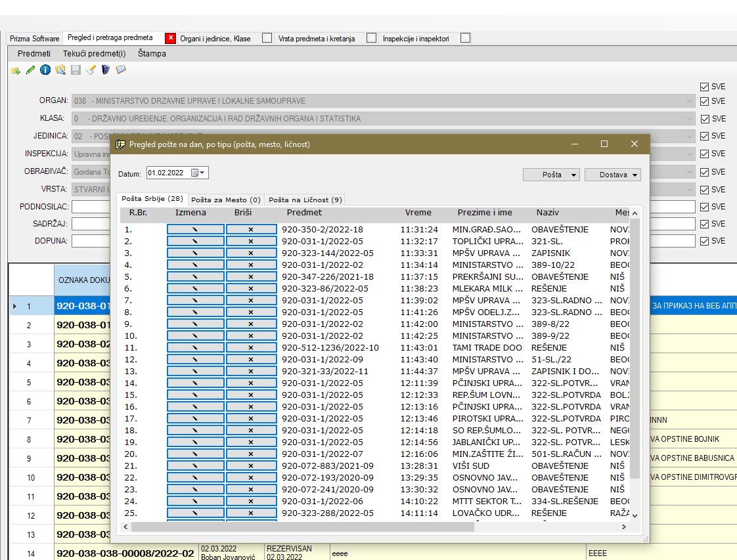The height and width of the screenshot is (560, 737).
Task: Close the Inspekcije i inspektori tab
Action: click(465, 38)
